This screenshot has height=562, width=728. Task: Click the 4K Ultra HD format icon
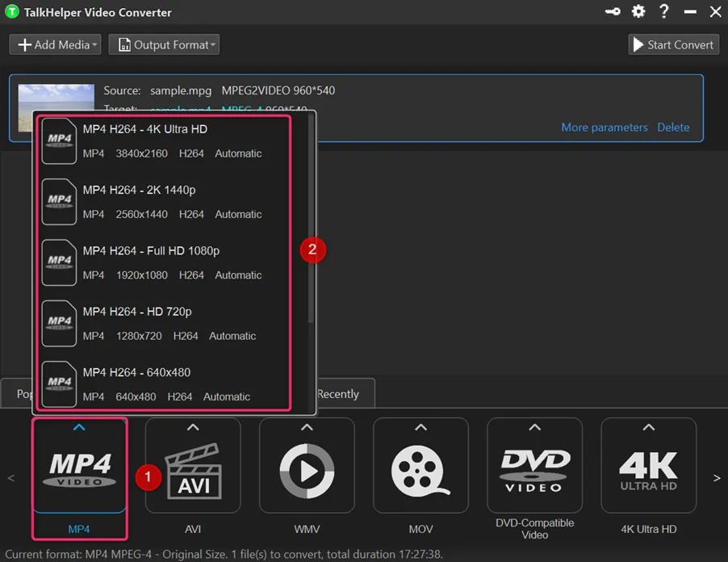point(649,471)
